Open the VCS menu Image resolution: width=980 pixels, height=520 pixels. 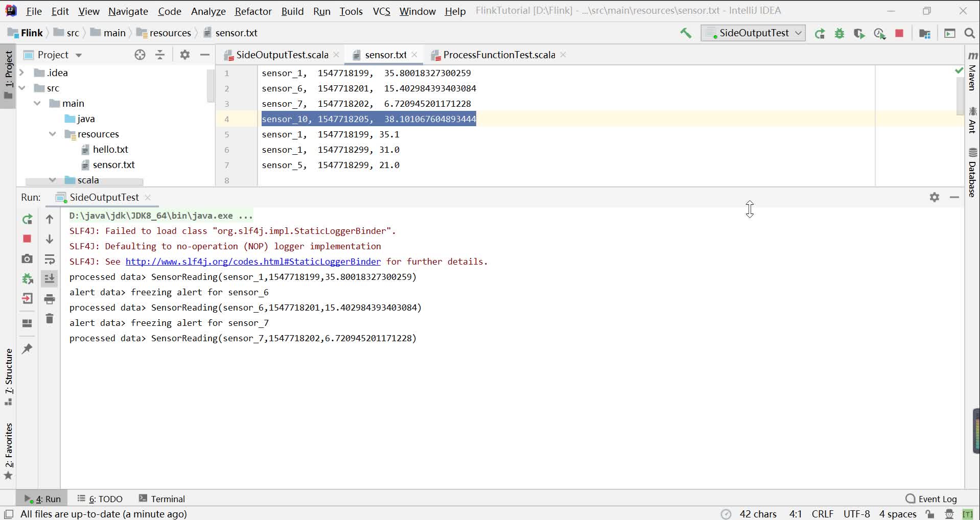coord(382,11)
